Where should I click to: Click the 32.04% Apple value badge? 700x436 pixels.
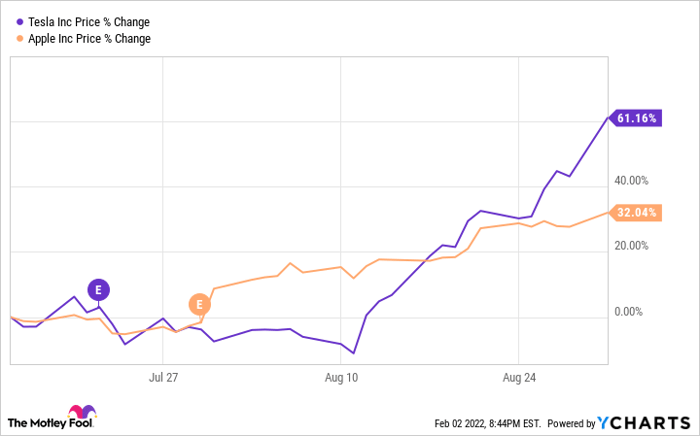click(637, 212)
